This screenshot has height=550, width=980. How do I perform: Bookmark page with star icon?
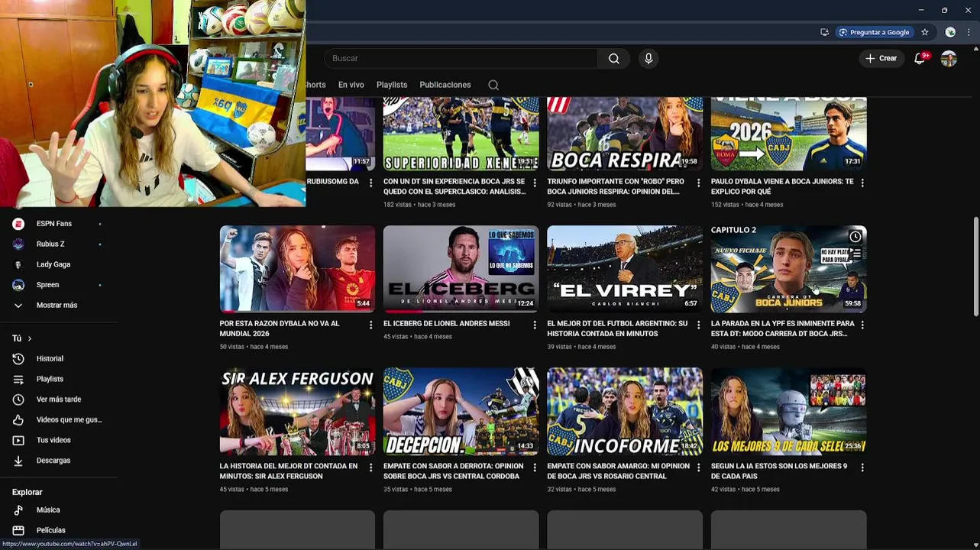[925, 32]
